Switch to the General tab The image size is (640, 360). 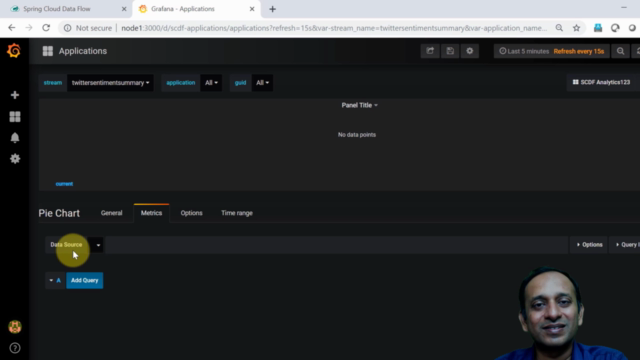pyautogui.click(x=111, y=213)
